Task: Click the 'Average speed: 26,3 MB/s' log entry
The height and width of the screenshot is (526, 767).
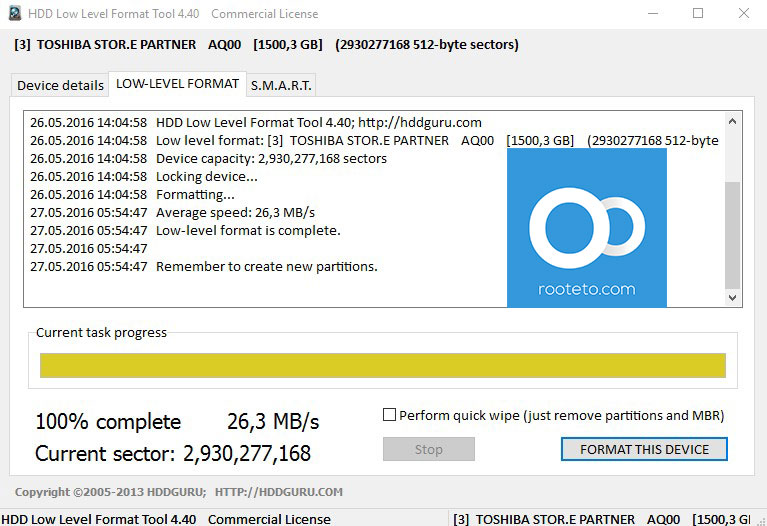Action: point(172,212)
